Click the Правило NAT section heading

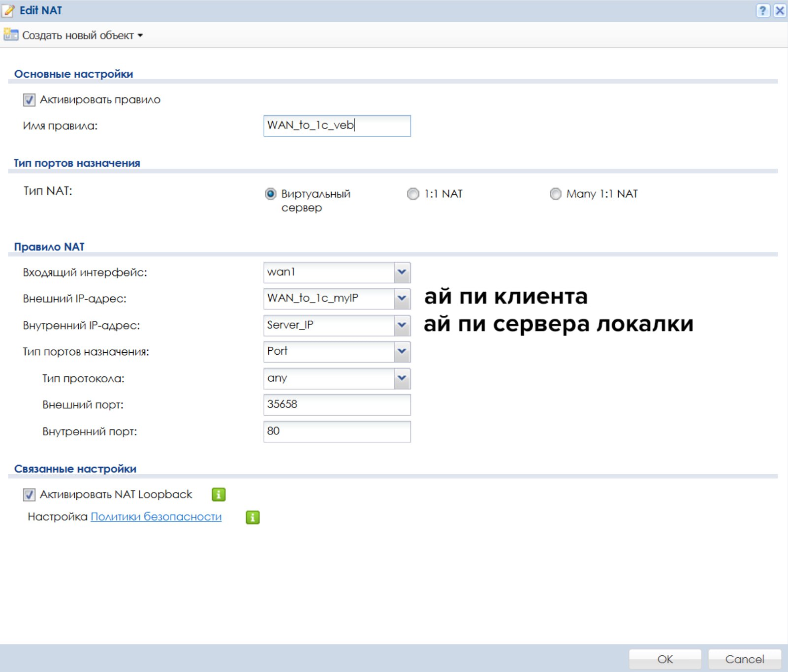49,247
